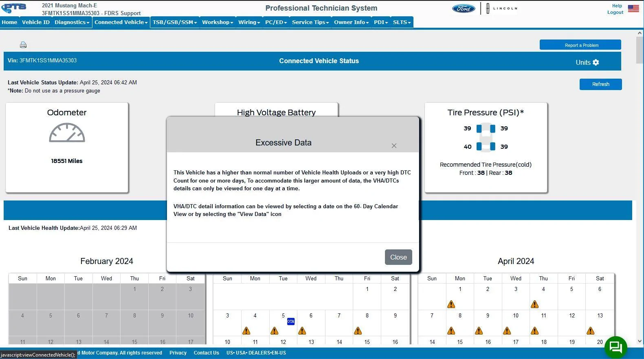Click the Ford oval logo
Viewport: 644px width, 359px height.
coord(464,9)
